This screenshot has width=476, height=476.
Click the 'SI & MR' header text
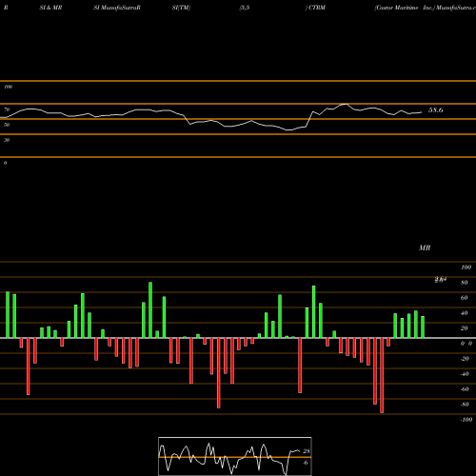pos(50,8)
